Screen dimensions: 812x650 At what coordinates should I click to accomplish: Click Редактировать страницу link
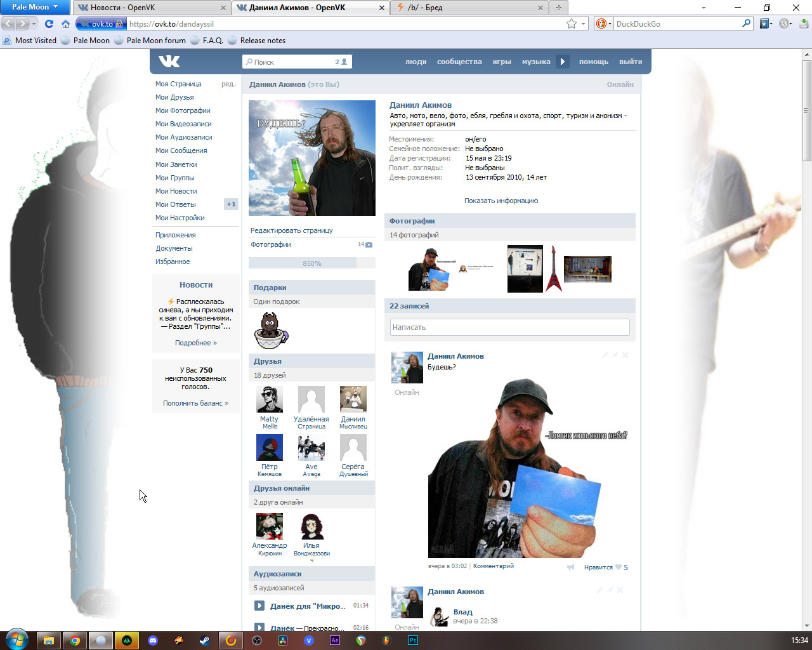[x=292, y=230]
